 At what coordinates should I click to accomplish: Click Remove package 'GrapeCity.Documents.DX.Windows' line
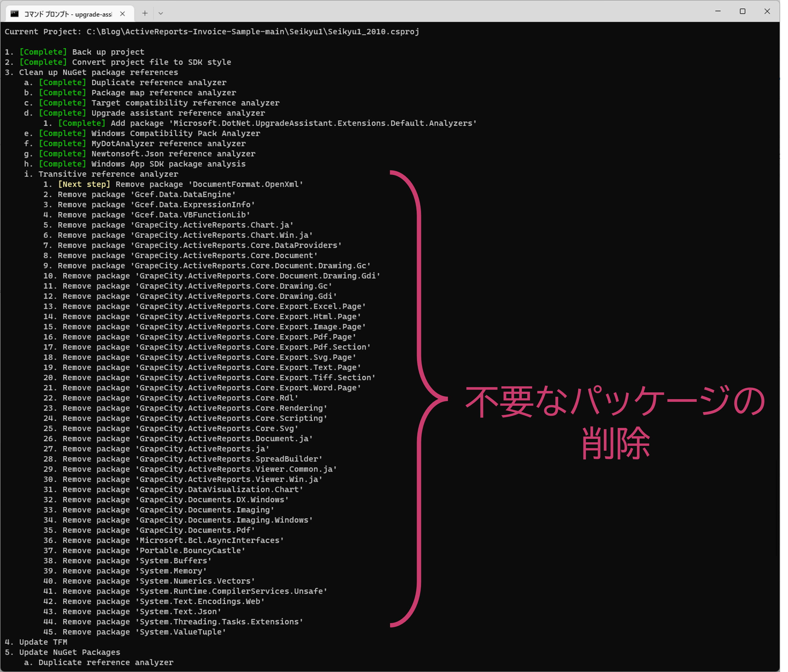(166, 500)
